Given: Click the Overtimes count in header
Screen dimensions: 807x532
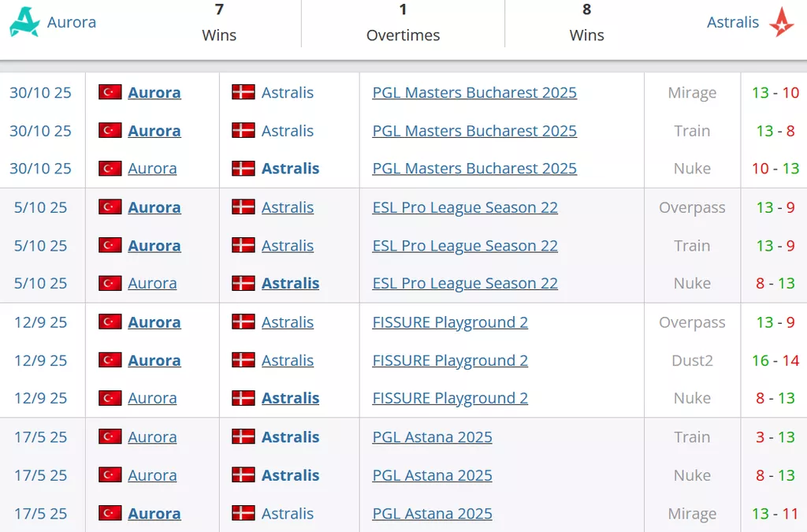Looking at the screenshot, I should click(x=403, y=9).
